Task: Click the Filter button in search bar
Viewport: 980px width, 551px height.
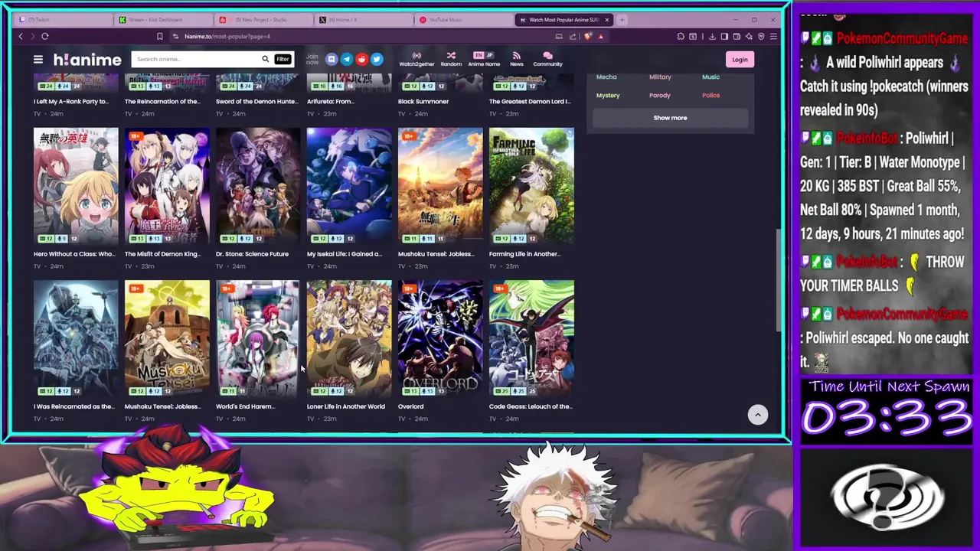Action: pyautogui.click(x=283, y=59)
